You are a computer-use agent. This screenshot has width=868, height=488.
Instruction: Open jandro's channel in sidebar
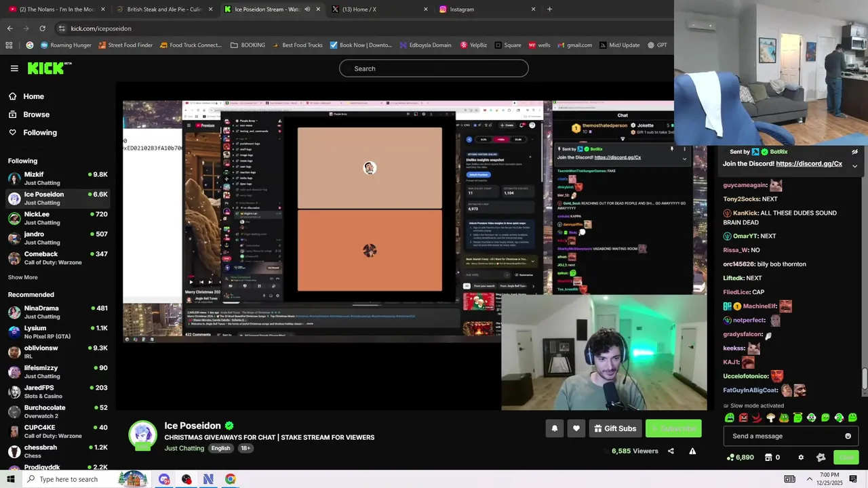(58, 238)
